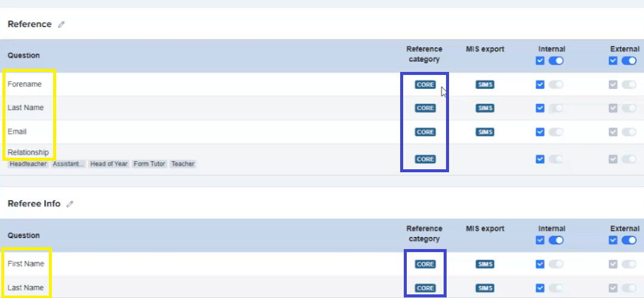Click the truncated Assistant relationship tag
644x298 pixels.
point(68,164)
